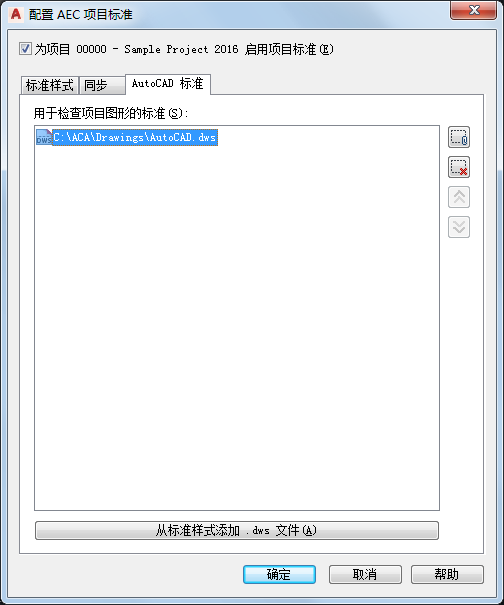Click the empty area of the standards list
The height and width of the screenshot is (605, 504).
pyautogui.click(x=237, y=328)
